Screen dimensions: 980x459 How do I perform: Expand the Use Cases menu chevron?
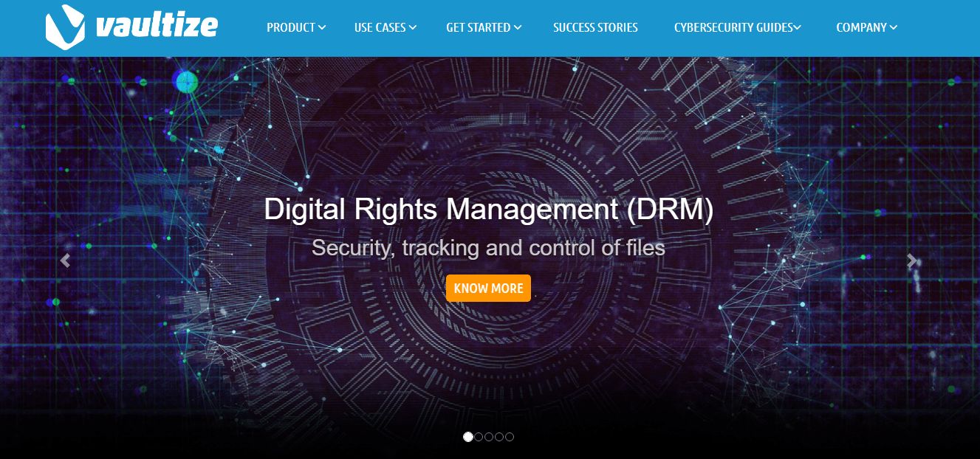413,27
